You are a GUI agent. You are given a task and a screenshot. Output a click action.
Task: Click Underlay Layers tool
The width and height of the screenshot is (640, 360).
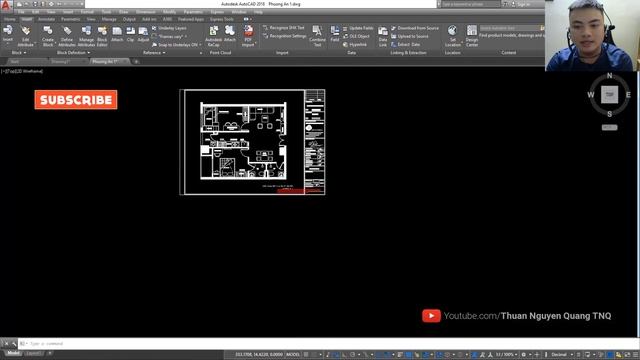coord(169,28)
